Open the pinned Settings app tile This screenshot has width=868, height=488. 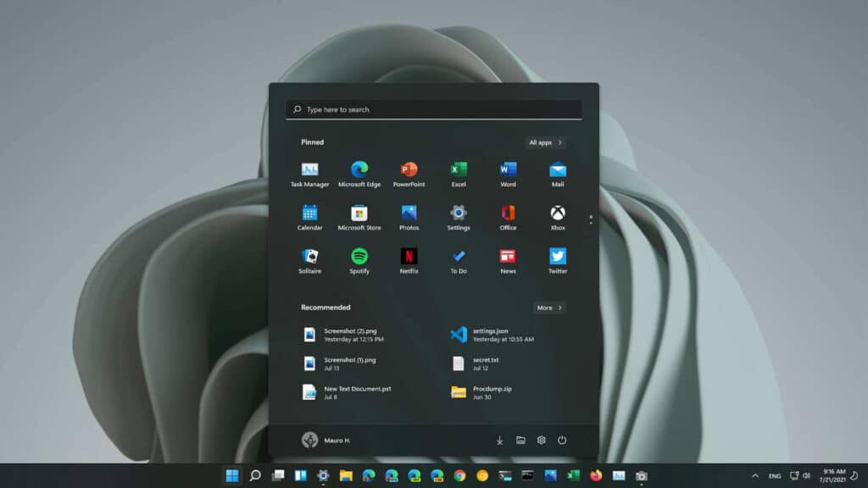click(x=459, y=218)
